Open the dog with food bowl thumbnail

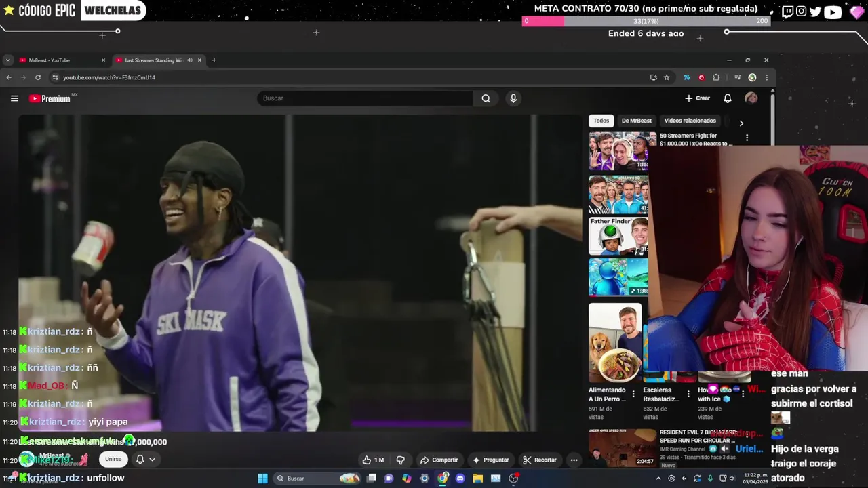tap(615, 342)
